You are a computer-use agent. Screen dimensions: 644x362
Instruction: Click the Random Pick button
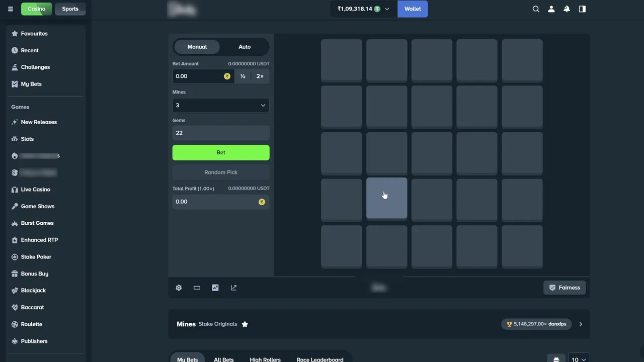pyautogui.click(x=221, y=172)
